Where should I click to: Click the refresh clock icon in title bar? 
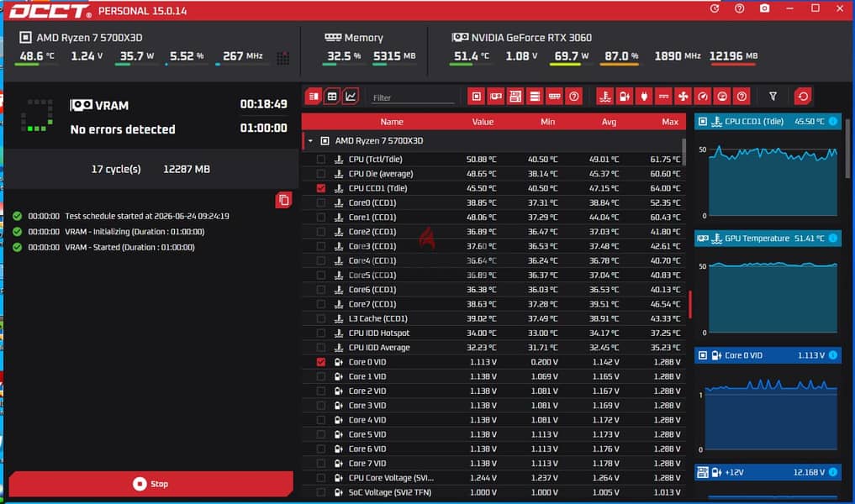[715, 8]
